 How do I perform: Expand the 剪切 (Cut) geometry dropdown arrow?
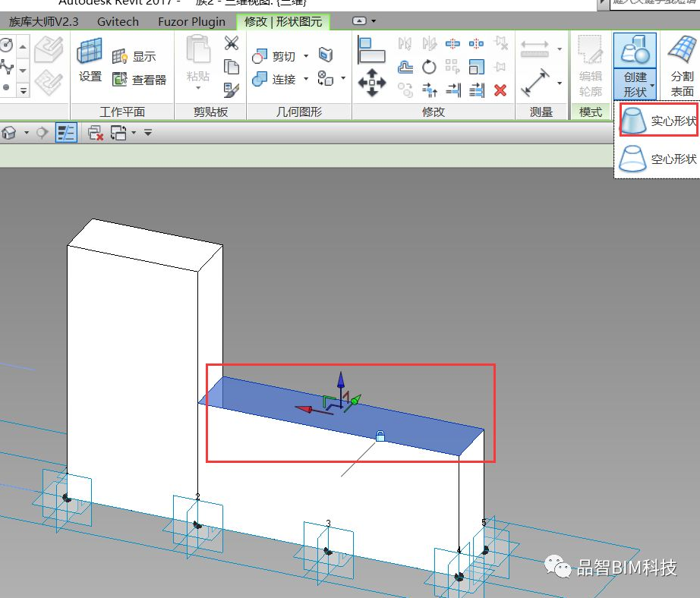click(x=306, y=56)
